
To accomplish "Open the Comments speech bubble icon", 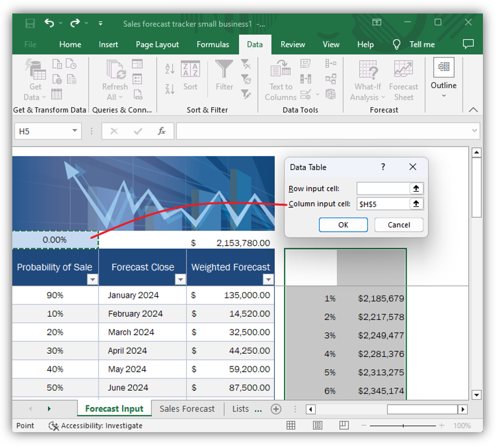I will pos(468,44).
